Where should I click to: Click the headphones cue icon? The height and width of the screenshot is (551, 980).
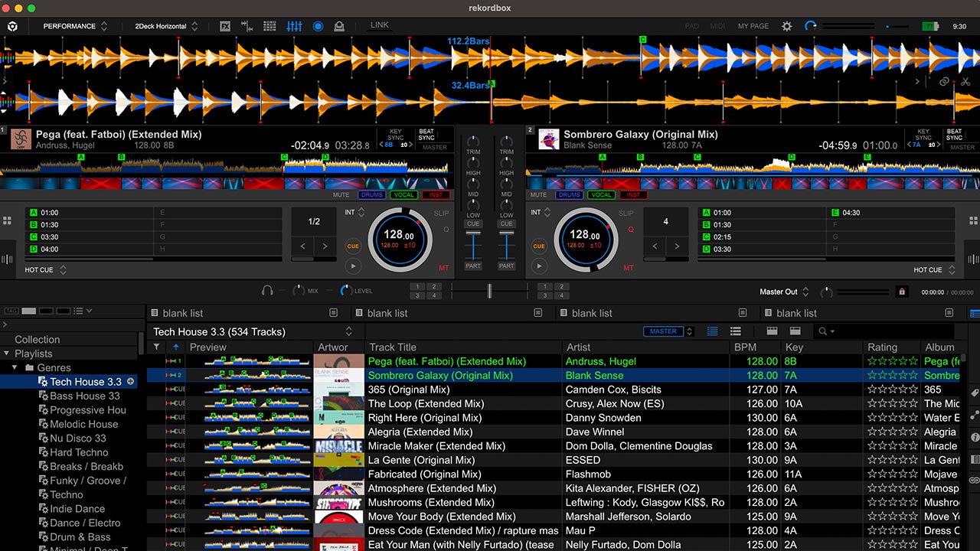point(267,291)
